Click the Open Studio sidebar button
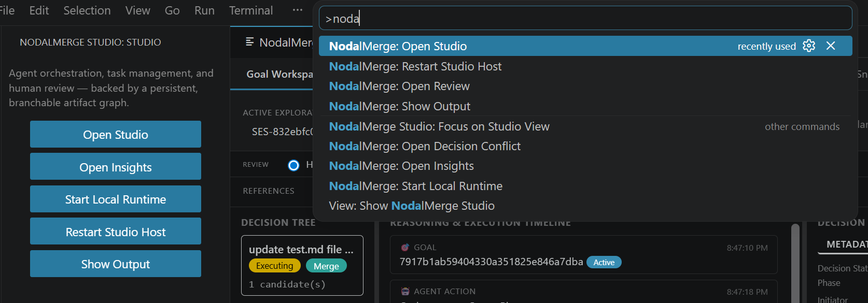 (116, 135)
